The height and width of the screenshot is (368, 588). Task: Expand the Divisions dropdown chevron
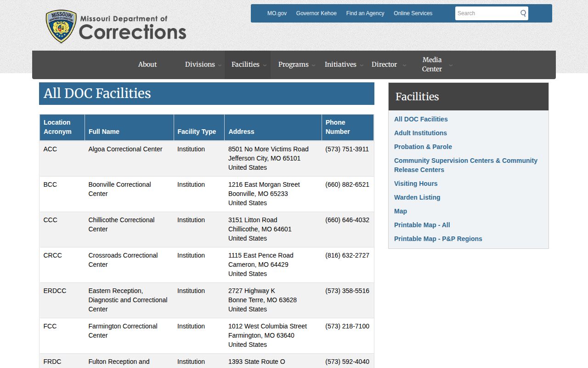[220, 65]
